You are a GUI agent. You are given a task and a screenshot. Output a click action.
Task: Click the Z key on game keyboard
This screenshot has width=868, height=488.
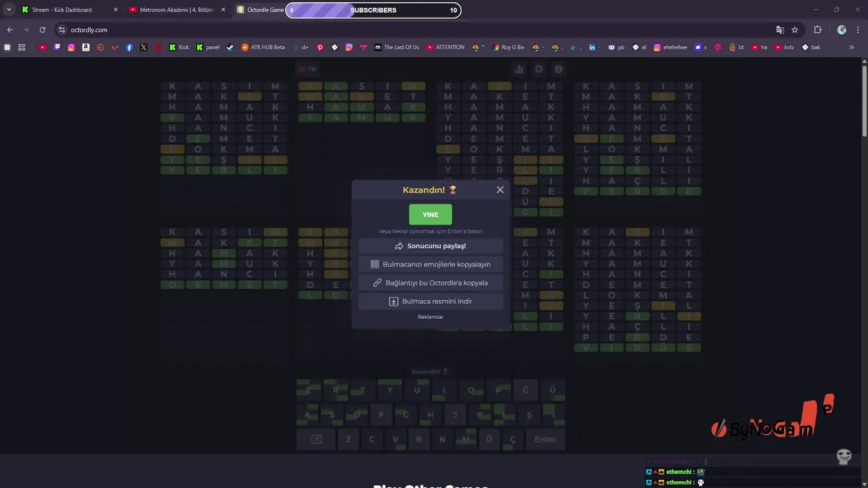(x=348, y=439)
